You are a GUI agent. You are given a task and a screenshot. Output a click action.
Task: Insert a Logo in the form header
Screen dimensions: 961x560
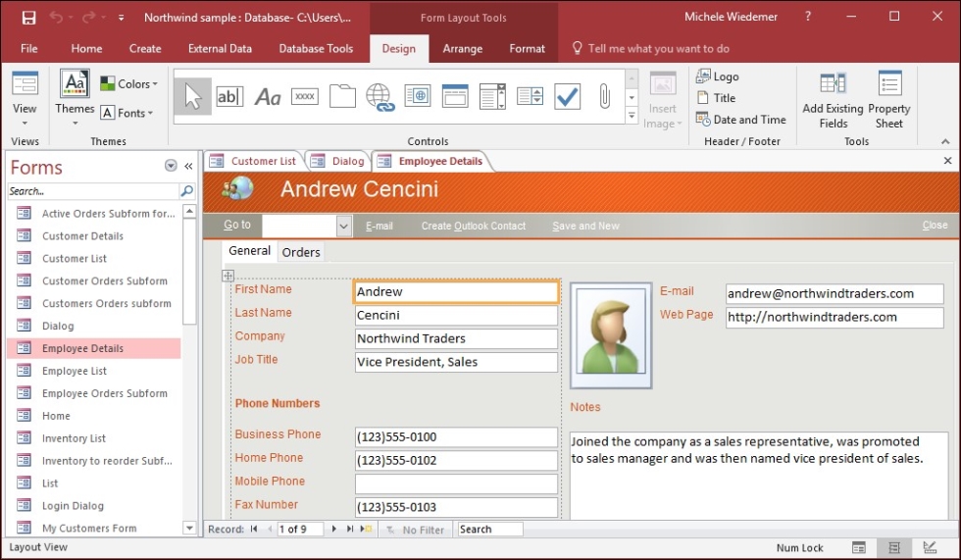tap(718, 76)
